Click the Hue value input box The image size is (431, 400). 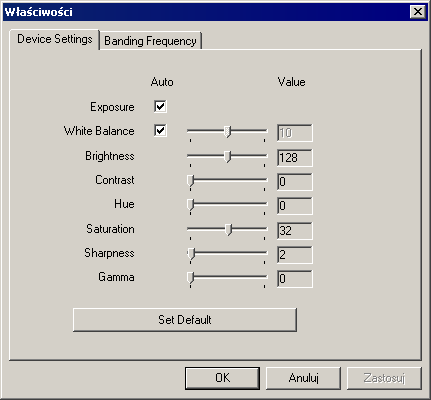click(295, 206)
